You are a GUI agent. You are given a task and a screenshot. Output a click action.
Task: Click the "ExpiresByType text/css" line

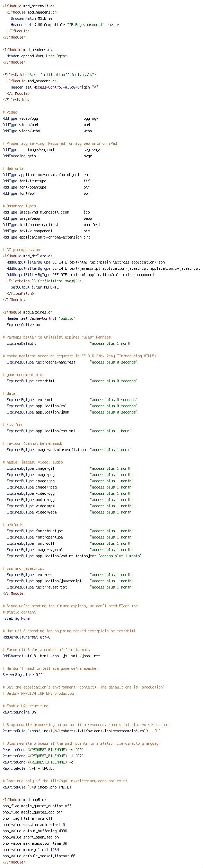(70, 575)
